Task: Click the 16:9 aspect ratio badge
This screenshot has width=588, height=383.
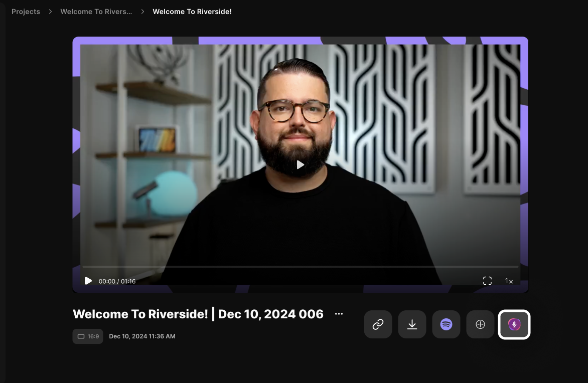Action: coord(88,336)
